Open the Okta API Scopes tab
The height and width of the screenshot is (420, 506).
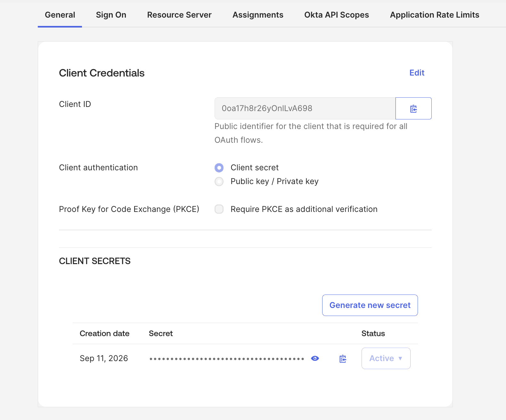tap(337, 15)
